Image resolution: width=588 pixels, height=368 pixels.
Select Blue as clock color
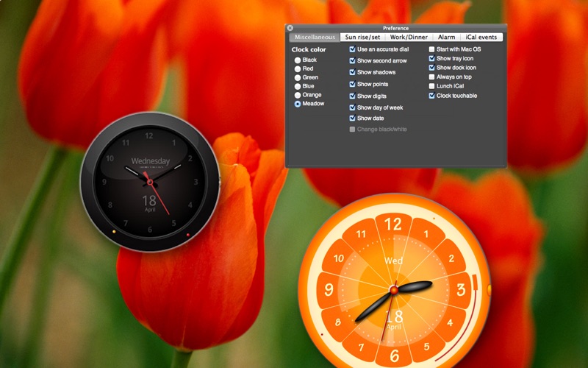[298, 86]
